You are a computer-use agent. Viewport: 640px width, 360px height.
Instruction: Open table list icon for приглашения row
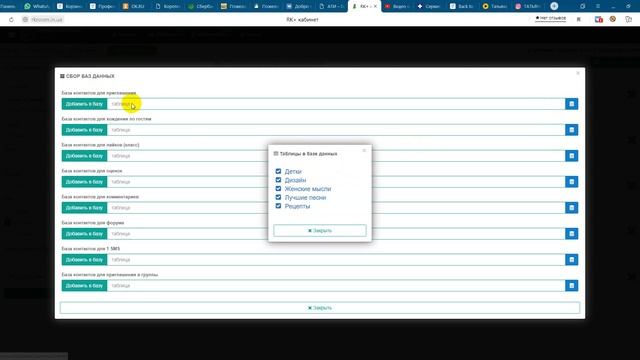click(x=571, y=104)
